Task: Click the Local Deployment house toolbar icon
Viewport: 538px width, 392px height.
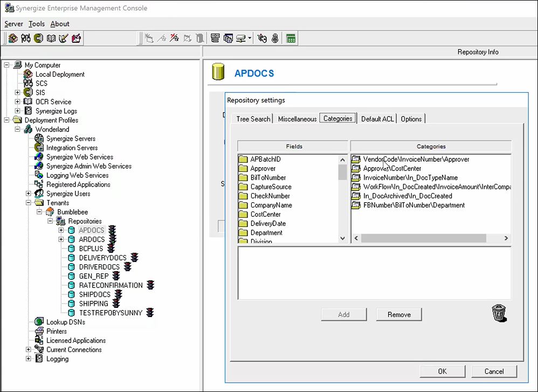Action: point(13,38)
